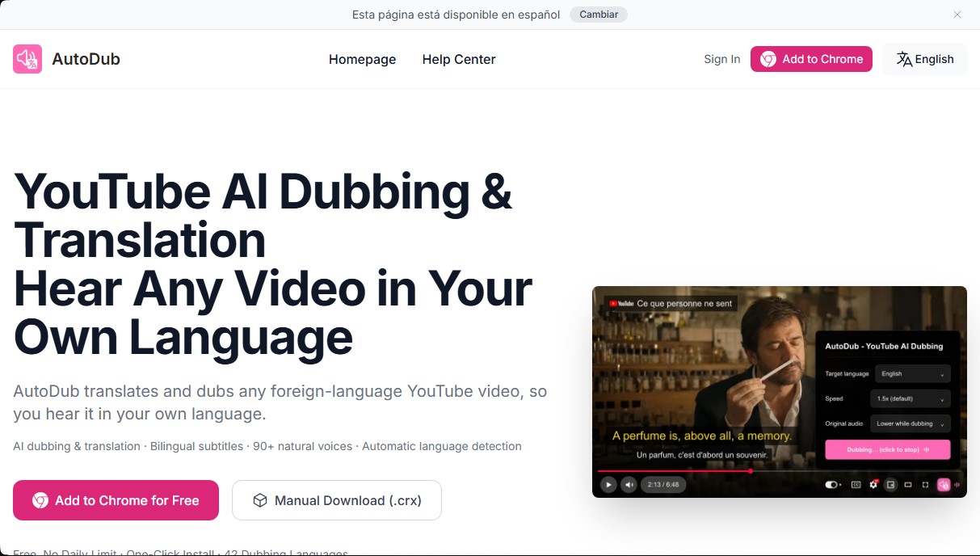The image size is (980, 556).
Task: Click the red playhead knob on the progress bar
Action: [x=751, y=471]
